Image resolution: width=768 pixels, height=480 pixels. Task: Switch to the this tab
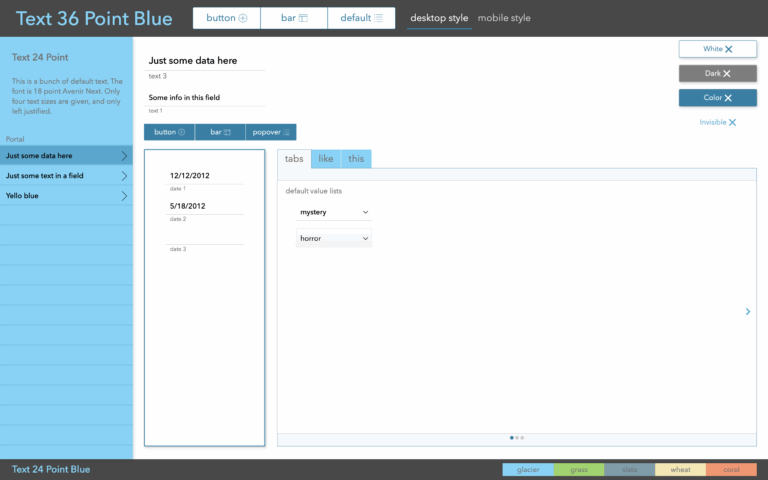click(x=356, y=159)
